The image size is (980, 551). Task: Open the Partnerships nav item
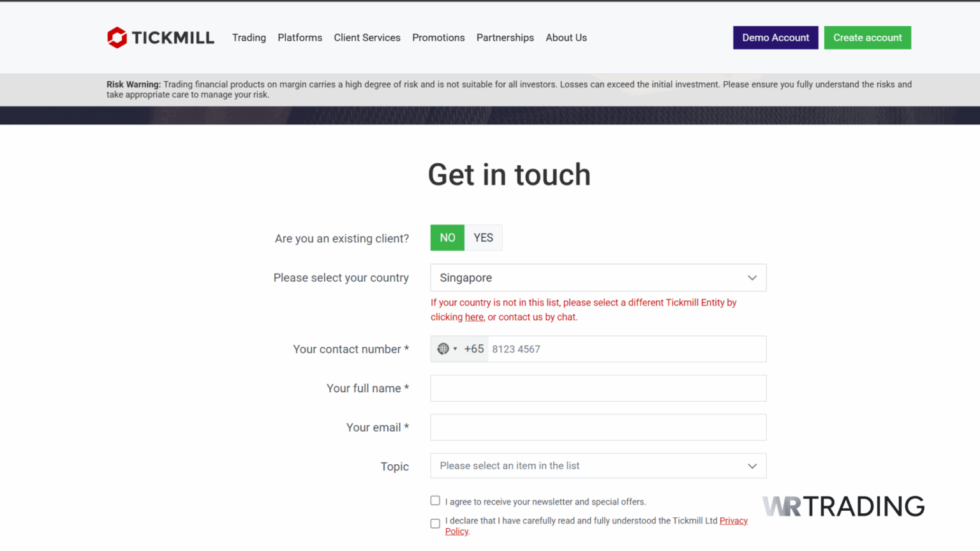505,38
